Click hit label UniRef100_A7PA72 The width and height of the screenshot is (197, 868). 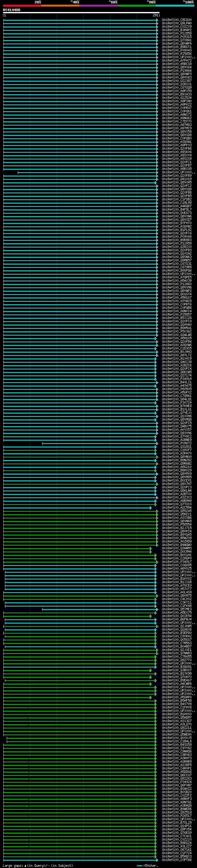pos(177,60)
